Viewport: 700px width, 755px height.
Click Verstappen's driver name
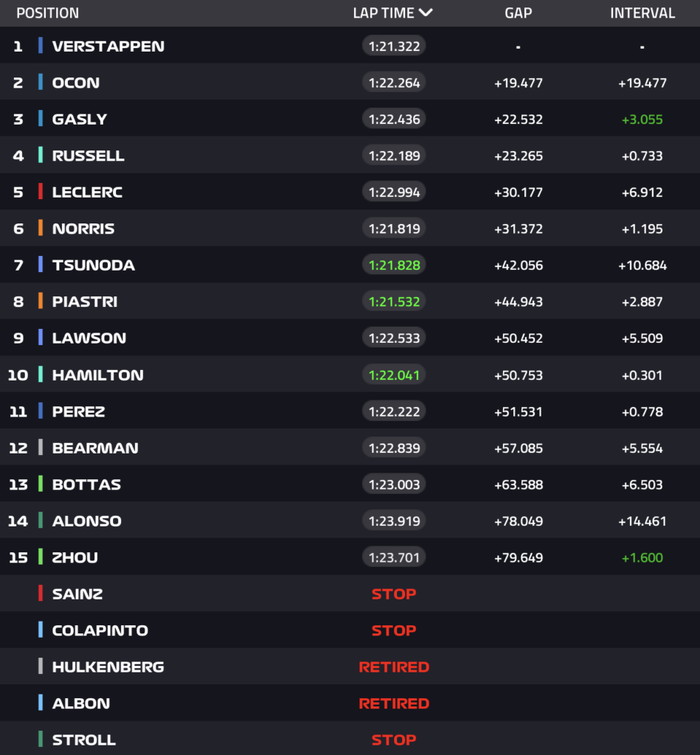pos(108,46)
